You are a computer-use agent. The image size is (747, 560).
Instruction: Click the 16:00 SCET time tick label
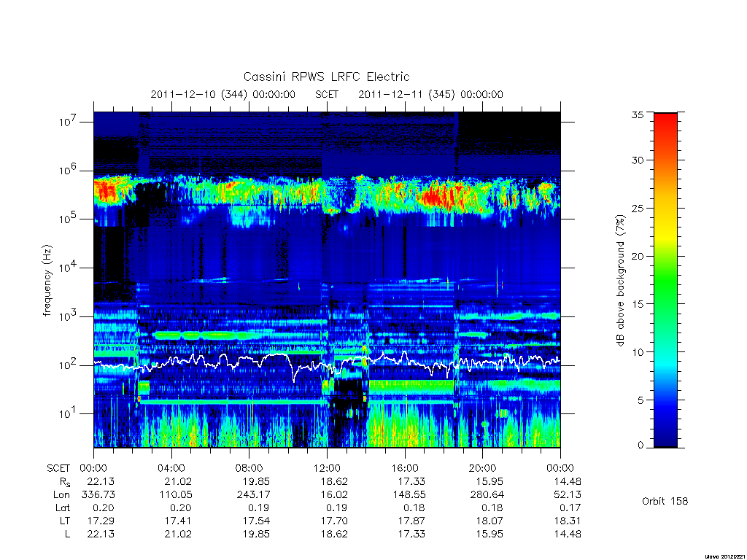point(405,468)
